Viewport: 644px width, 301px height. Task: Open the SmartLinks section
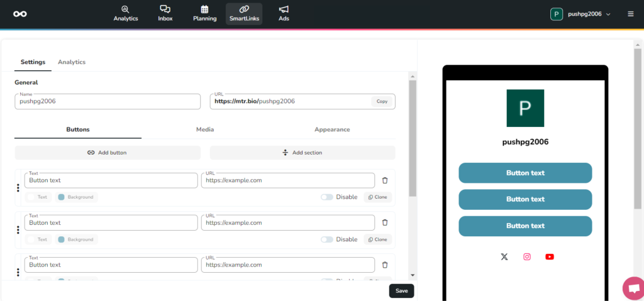(244, 14)
